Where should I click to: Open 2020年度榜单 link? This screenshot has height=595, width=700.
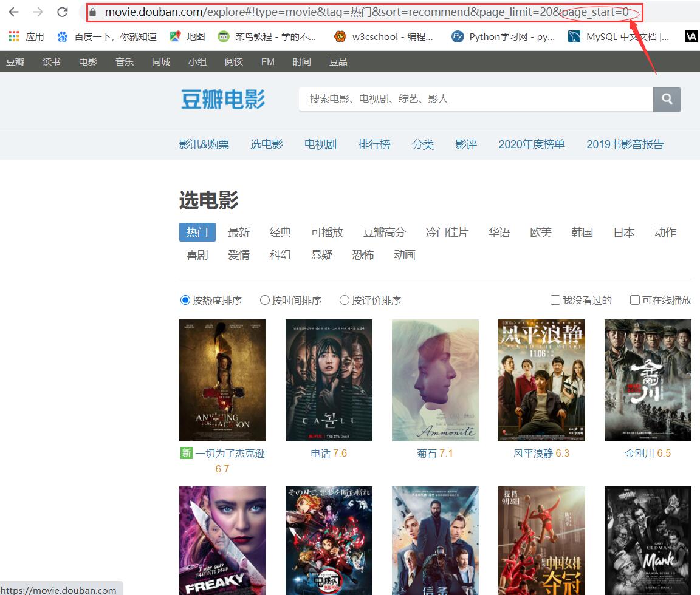(532, 144)
